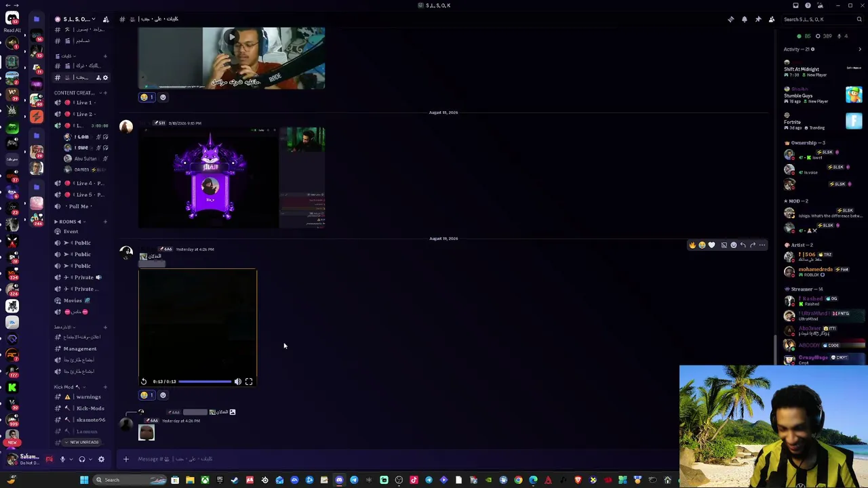Open the inbox icon in title bar
Screen dimensions: 868x488
[795, 5]
